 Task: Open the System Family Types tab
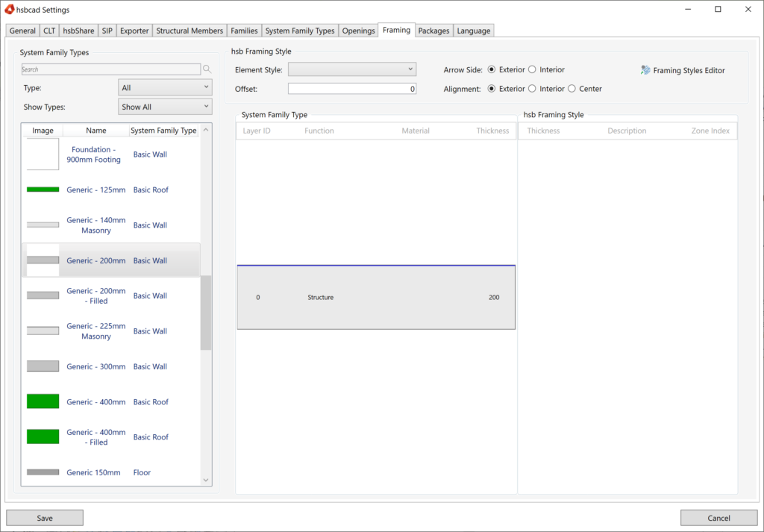300,31
